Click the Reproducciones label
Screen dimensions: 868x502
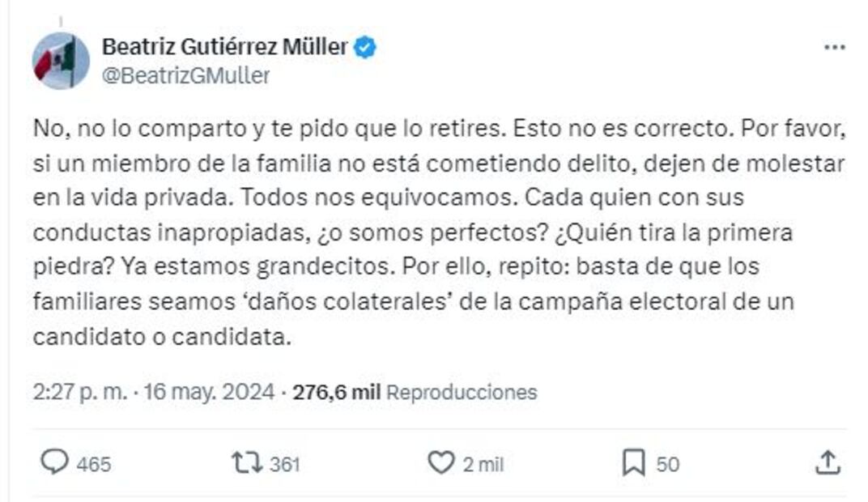(x=462, y=393)
